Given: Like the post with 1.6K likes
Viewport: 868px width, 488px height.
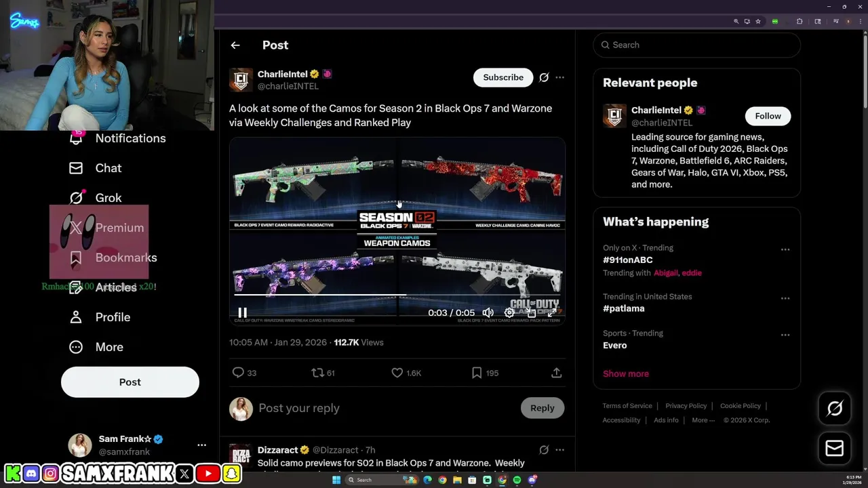Looking at the screenshot, I should (x=406, y=373).
